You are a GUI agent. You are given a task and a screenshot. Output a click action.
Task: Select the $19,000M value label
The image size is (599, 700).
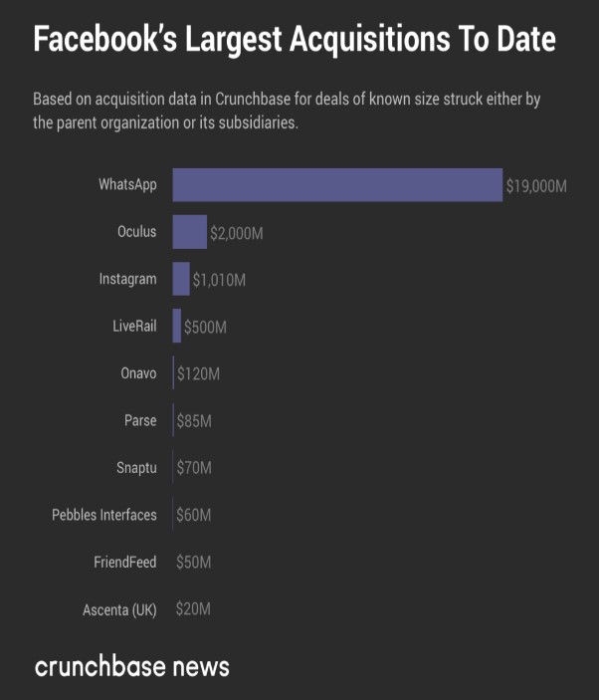point(536,186)
